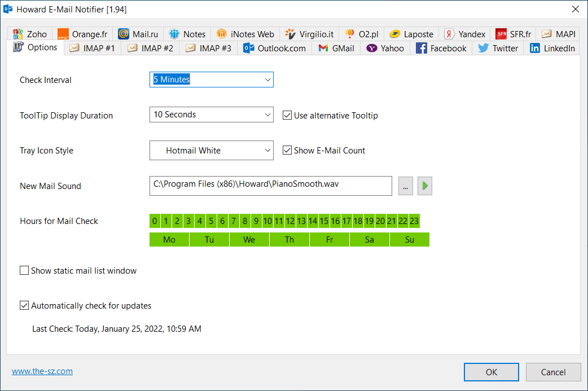Open the Orange.fr tab
Image resolution: width=588 pixels, height=391 pixels.
click(82, 34)
